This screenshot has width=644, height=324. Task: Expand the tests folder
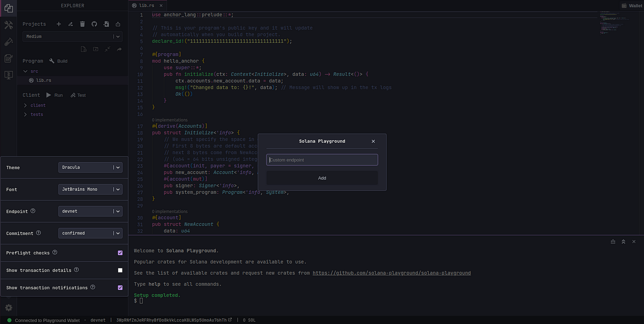coord(36,115)
